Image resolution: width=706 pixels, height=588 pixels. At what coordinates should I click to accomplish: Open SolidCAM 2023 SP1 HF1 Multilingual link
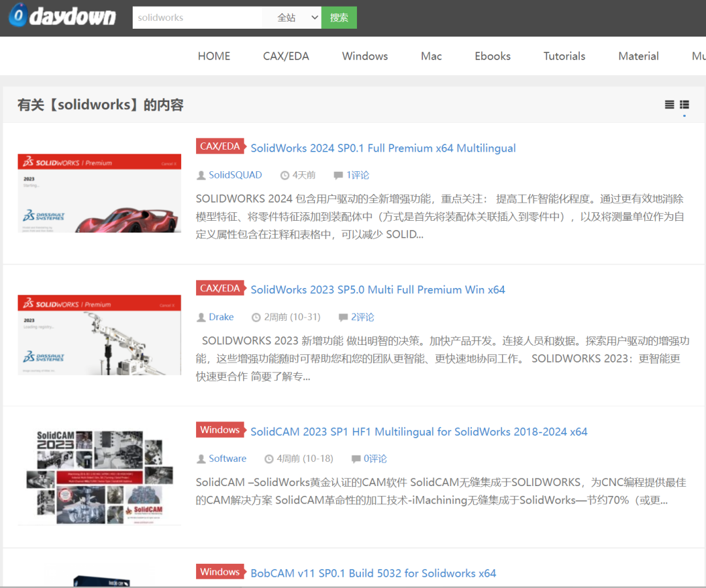(x=419, y=432)
